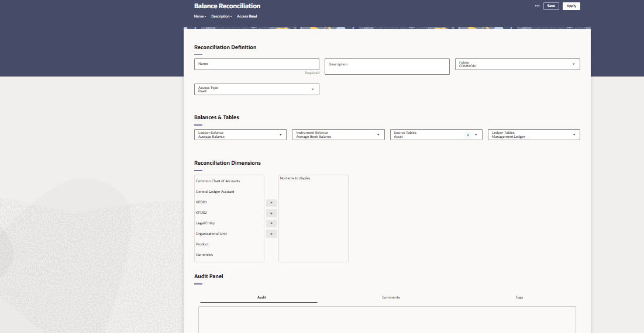Click the Description text field
The image size is (644, 333).
387,67
